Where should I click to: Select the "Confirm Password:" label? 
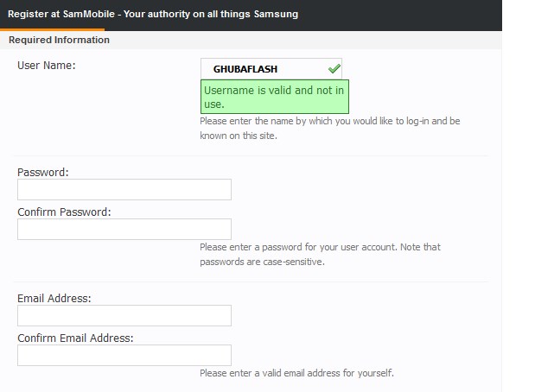[x=64, y=212]
